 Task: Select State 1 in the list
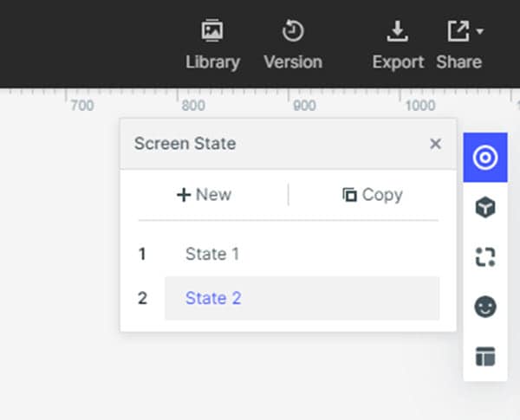(x=212, y=255)
